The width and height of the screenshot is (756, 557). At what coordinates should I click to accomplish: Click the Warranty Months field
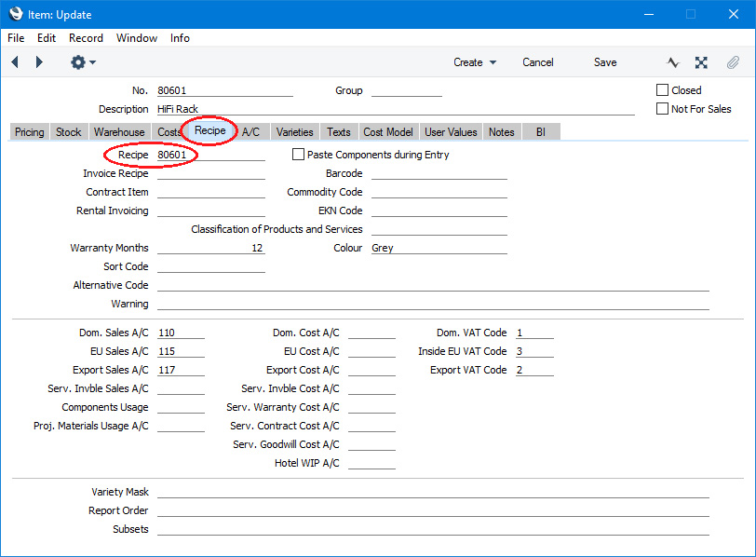pos(211,248)
